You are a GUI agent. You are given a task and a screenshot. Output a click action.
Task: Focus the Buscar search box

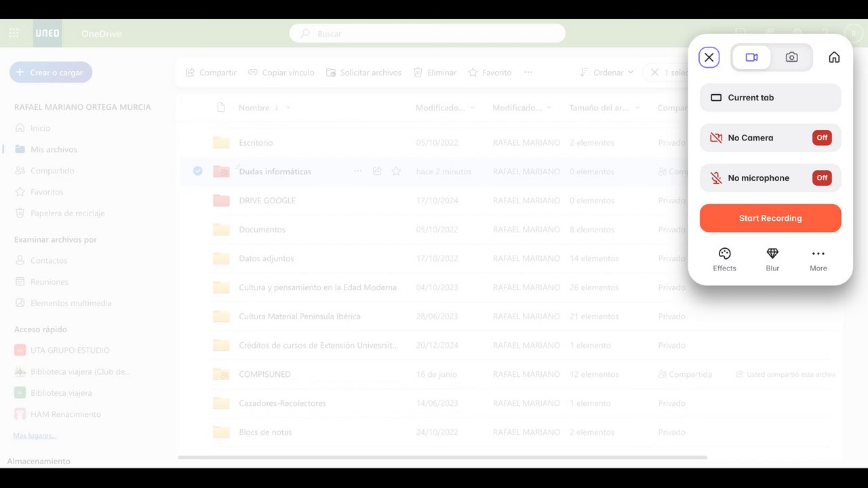pyautogui.click(x=427, y=33)
